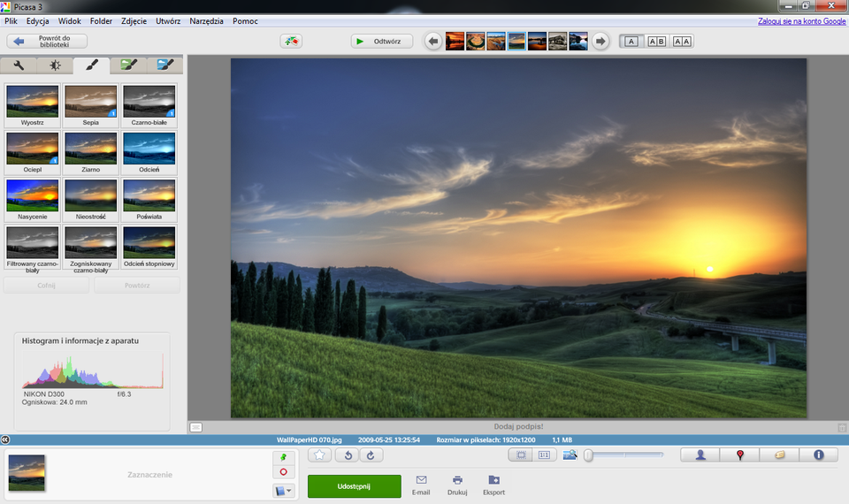Toggle single photo view mode A
This screenshot has width=849, height=504.
(x=631, y=41)
